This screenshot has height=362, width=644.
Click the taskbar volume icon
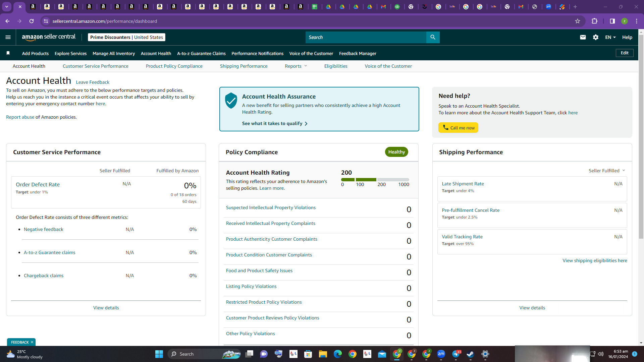click(x=601, y=354)
